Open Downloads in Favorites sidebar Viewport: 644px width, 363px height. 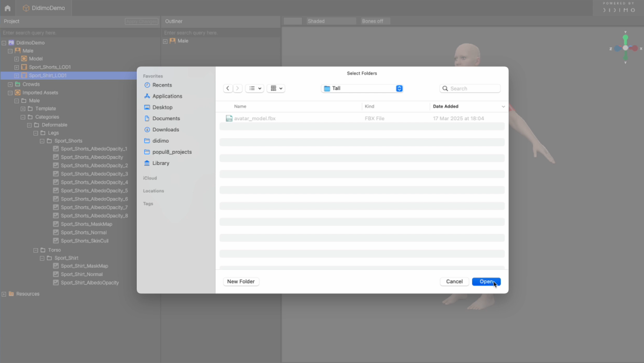(x=166, y=129)
